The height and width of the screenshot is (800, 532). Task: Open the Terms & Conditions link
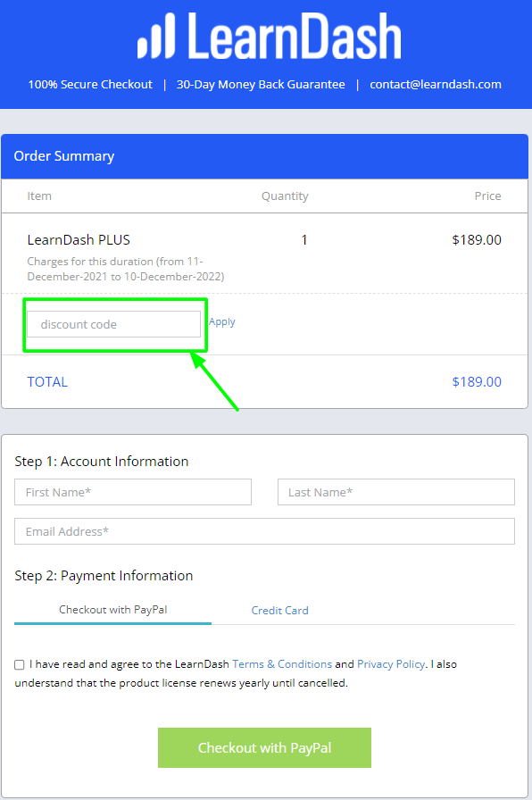[282, 663]
